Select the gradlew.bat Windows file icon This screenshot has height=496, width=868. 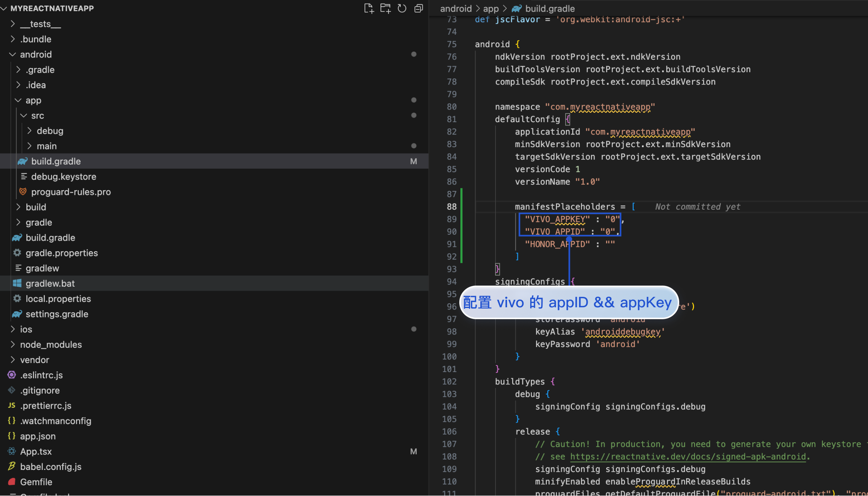pos(17,283)
